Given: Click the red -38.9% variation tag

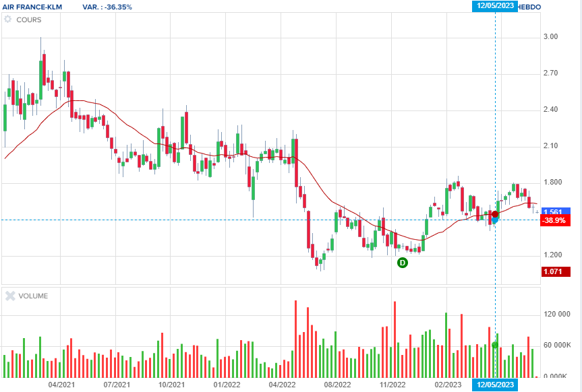Looking at the screenshot, I should pos(556,221).
